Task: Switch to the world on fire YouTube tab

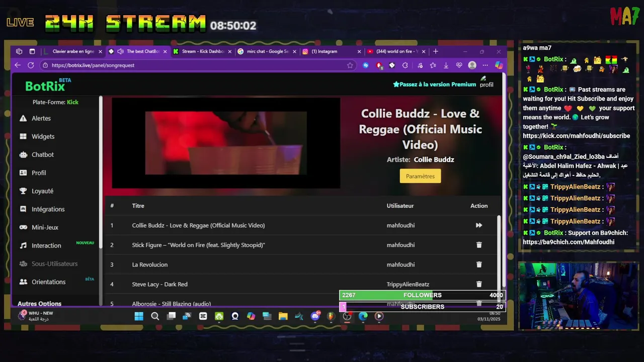Action: [396, 51]
